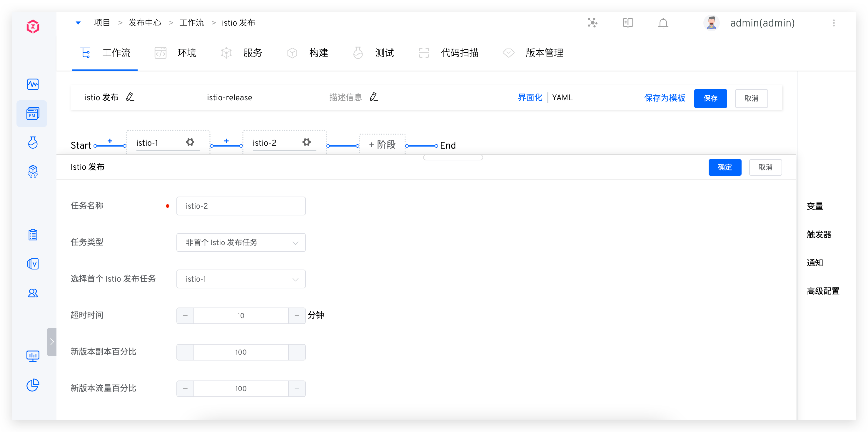Click the 保存为模板 link
This screenshot has width=868, height=432.
pos(664,98)
